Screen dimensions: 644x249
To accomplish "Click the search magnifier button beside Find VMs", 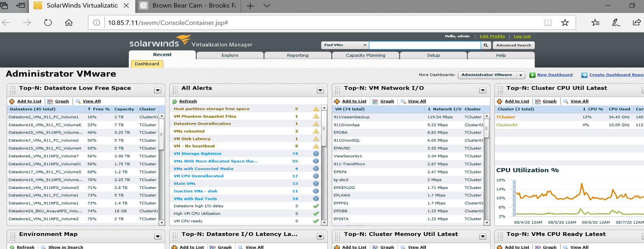I will click(x=486, y=45).
